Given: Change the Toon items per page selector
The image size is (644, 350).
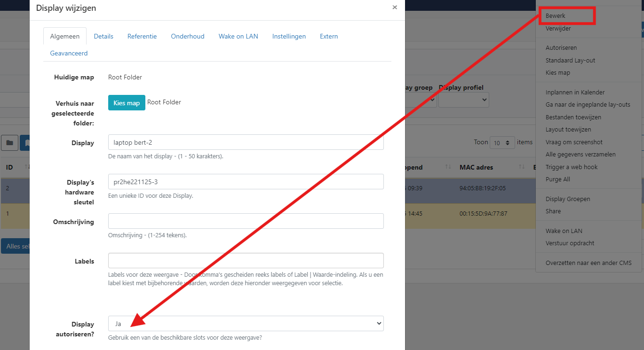Looking at the screenshot, I should click(502, 142).
